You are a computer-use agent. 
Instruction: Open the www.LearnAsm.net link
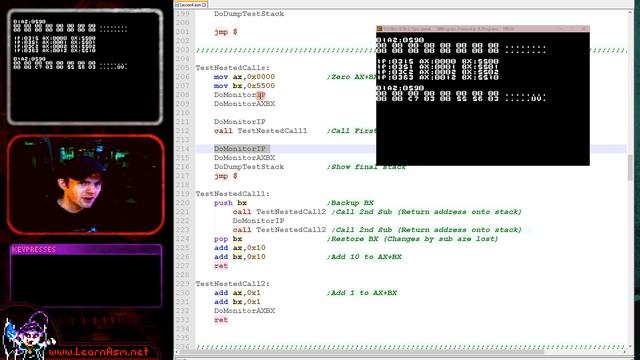(98, 351)
